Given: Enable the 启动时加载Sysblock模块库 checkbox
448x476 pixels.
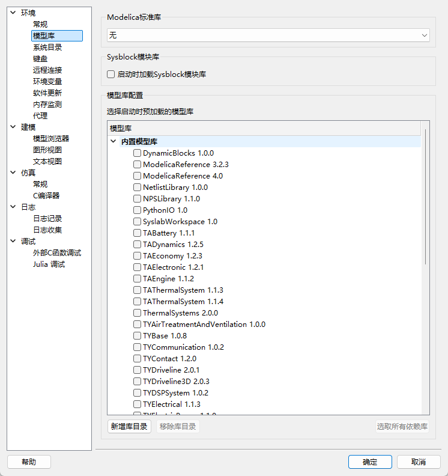Looking at the screenshot, I should tap(110, 75).
